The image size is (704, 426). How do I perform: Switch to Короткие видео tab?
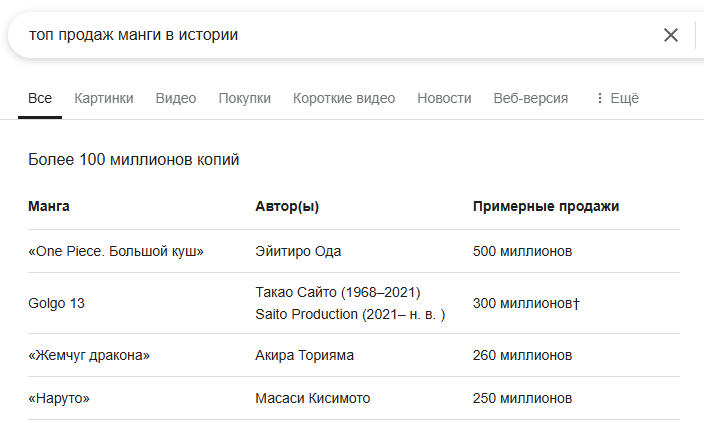click(x=344, y=98)
